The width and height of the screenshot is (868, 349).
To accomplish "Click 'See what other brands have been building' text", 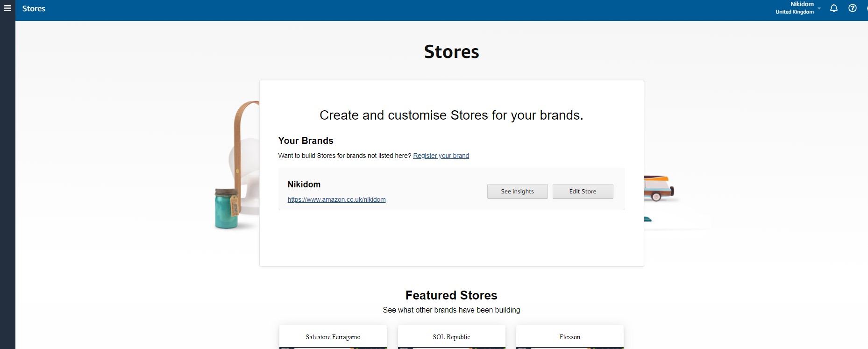I will pyautogui.click(x=451, y=310).
